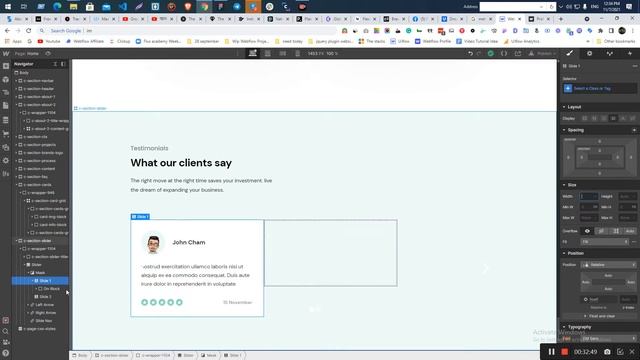This screenshot has width=640, height=360.
Task: Select the mobile portrait breakpoint icon
Action: click(298, 53)
